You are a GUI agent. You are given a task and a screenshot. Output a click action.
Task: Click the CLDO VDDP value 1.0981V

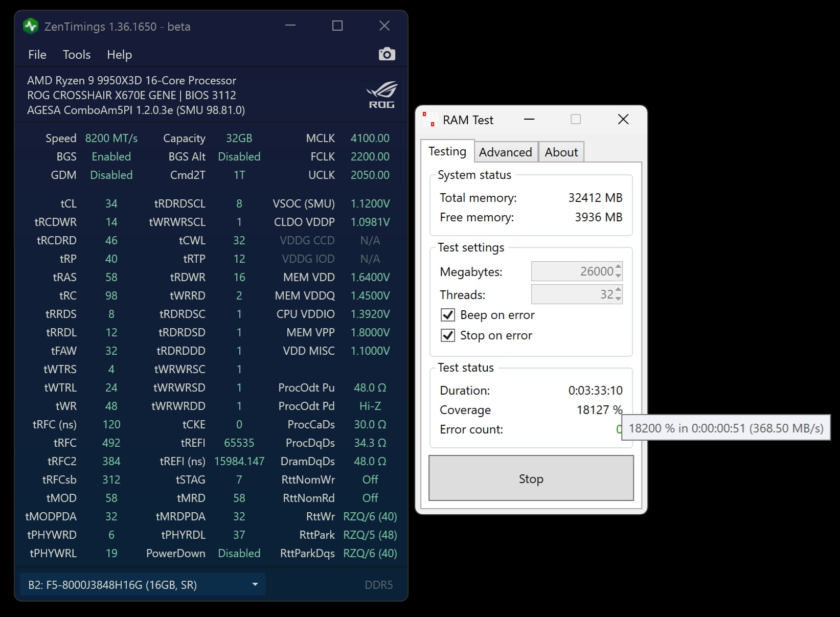[x=370, y=222]
